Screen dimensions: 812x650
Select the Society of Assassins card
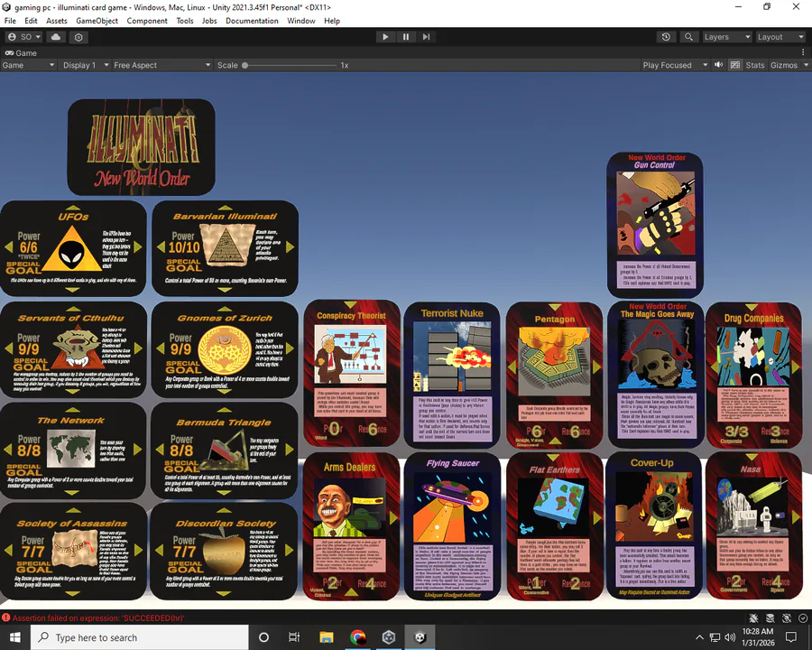73,551
